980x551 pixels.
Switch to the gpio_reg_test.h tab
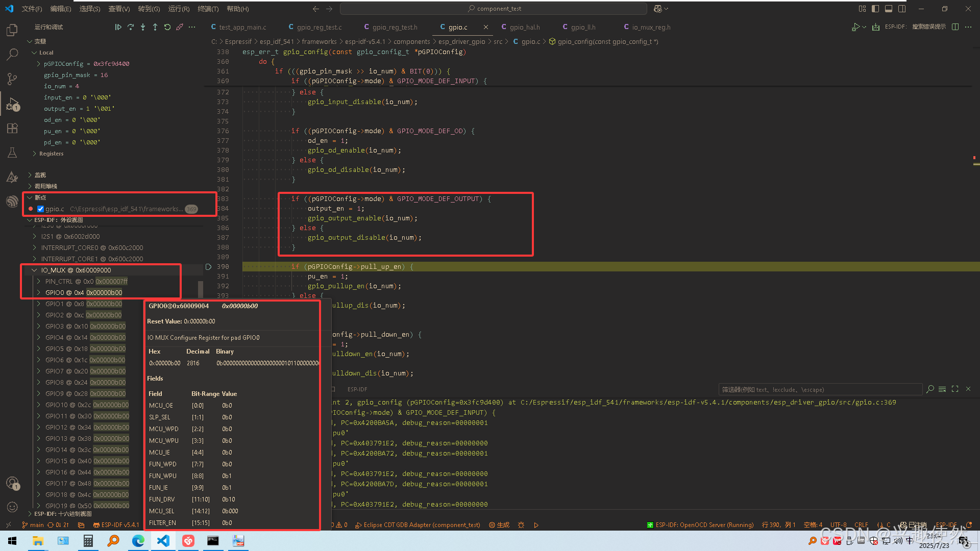395,27
